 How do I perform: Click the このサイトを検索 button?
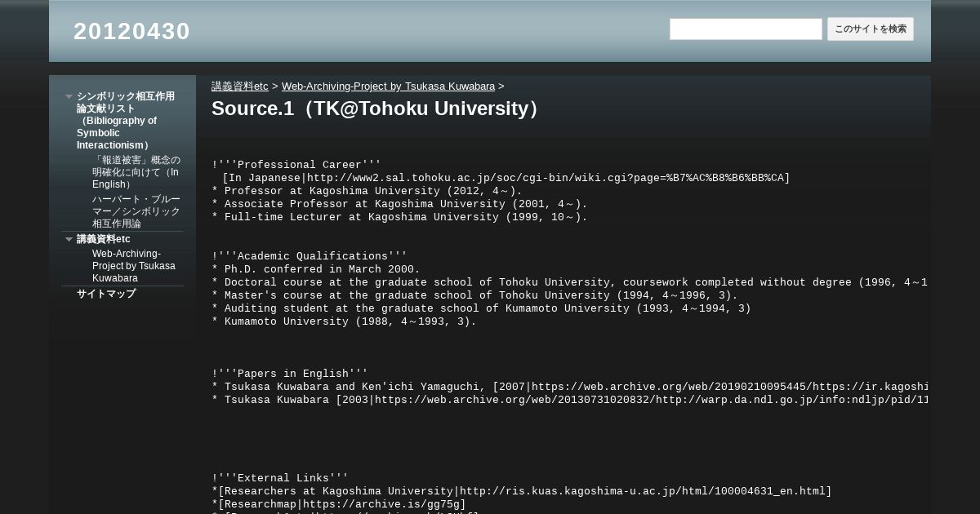[x=870, y=29]
